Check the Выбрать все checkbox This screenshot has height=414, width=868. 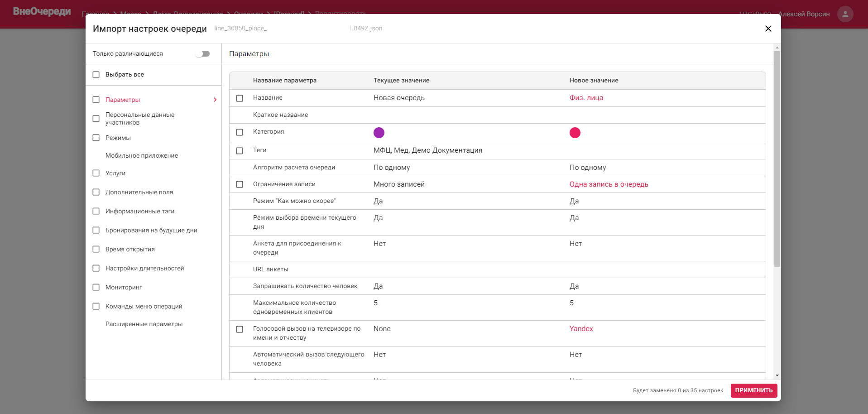tap(96, 75)
